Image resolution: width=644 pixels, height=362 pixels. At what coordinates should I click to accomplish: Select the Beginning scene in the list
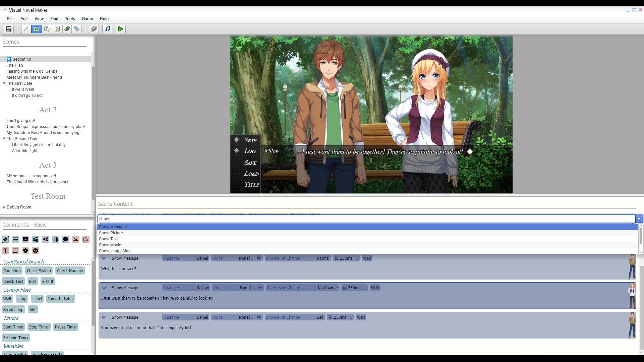21,59
